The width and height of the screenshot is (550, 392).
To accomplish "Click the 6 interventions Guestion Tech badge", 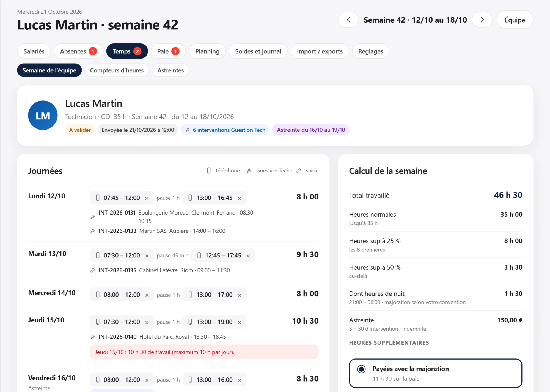I will click(x=225, y=130).
